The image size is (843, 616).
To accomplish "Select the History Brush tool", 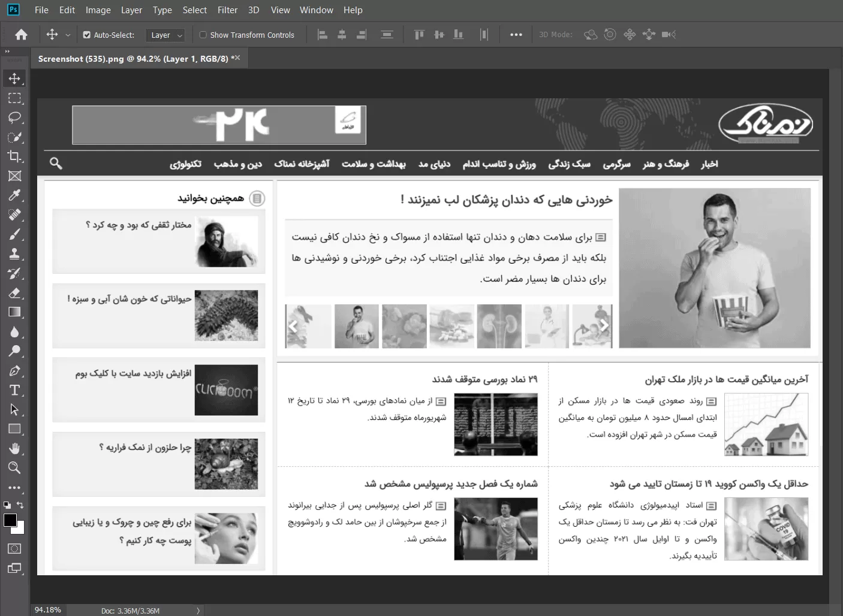I will tap(14, 273).
